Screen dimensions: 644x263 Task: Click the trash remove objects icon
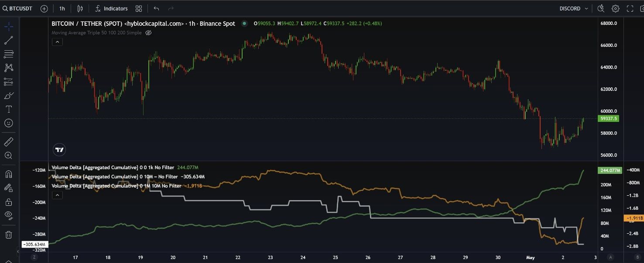click(x=8, y=235)
